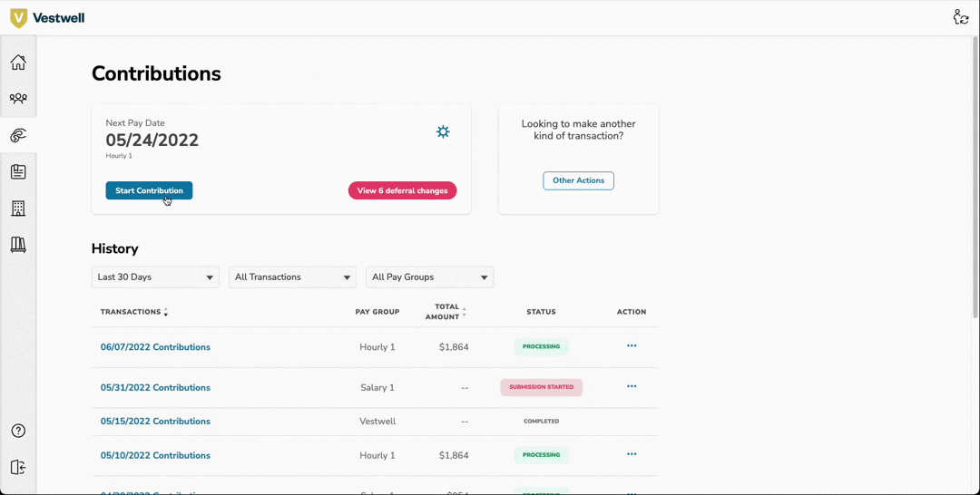The height and width of the screenshot is (495, 980).
Task: Open the Reports document icon in sidebar
Action: pos(18,172)
